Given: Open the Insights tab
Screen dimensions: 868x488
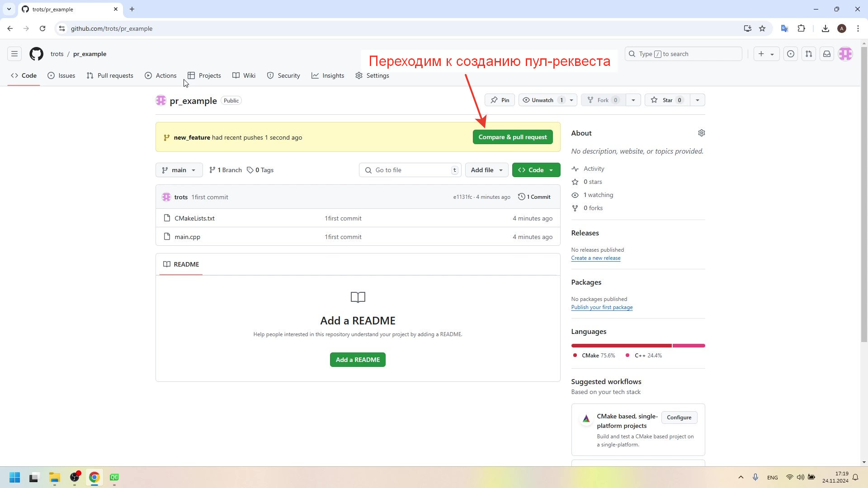Looking at the screenshot, I should pyautogui.click(x=328, y=75).
